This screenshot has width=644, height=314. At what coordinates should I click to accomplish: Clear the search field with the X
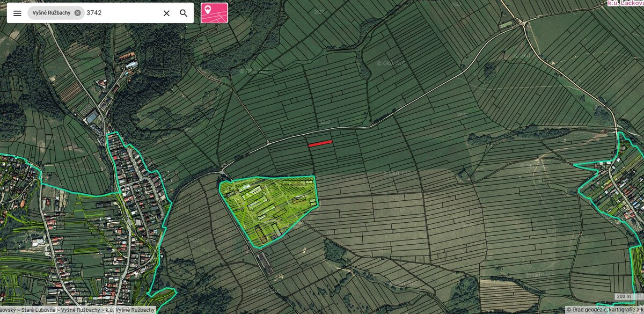tap(166, 13)
